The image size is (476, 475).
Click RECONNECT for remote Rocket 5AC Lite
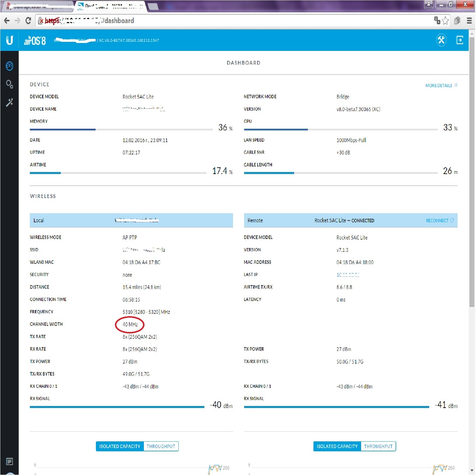439,221
